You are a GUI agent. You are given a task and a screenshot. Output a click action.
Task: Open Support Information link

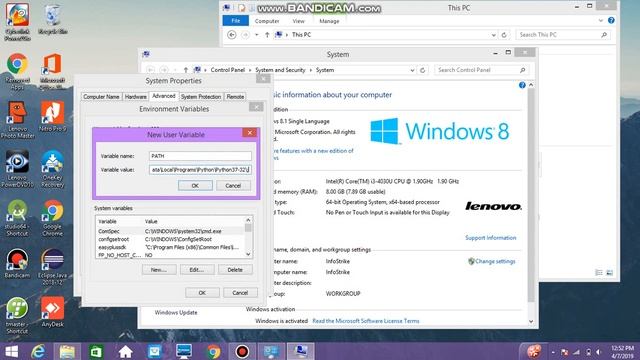coord(491,238)
